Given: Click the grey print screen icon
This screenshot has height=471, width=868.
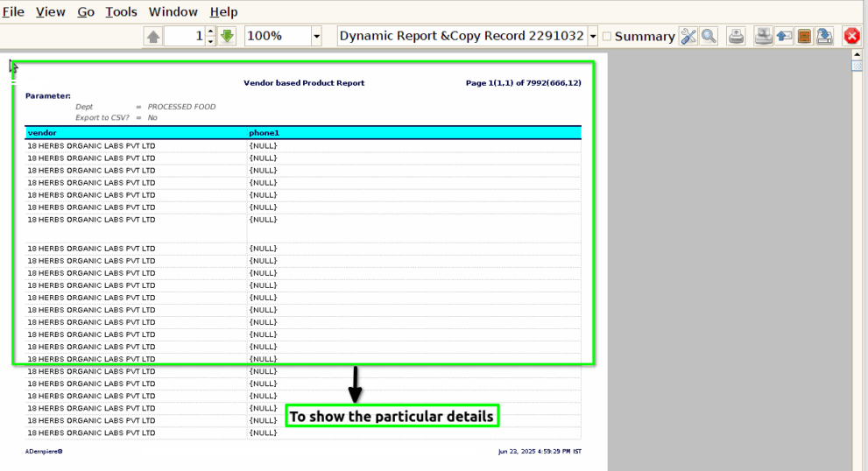Looking at the screenshot, I should coord(764,37).
